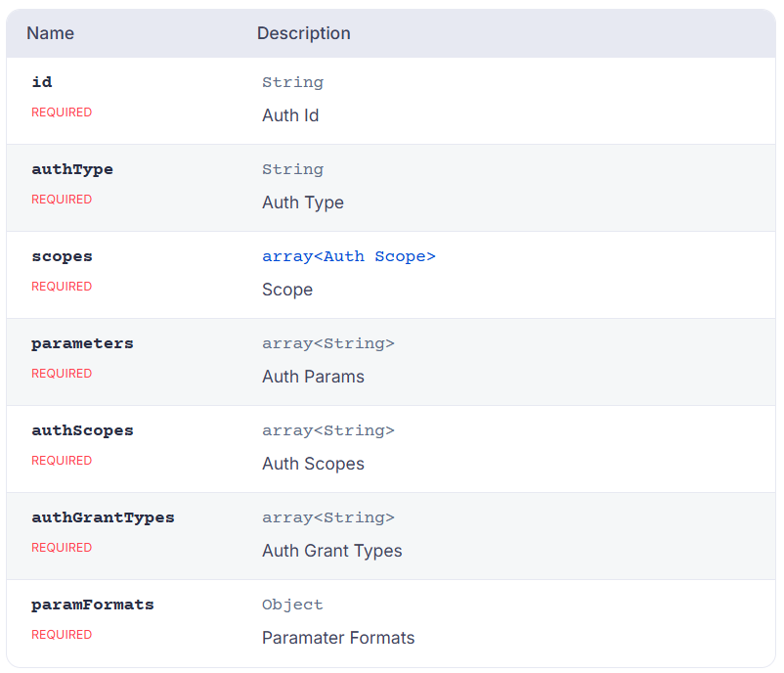
Task: Click the array<String> type beside authScopes
Action: click(327, 430)
